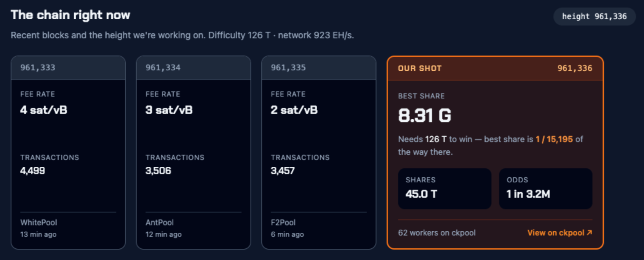This screenshot has width=644, height=260.
Task: Click the ODDS 1 in 3.2M tile
Action: pyautogui.click(x=546, y=188)
